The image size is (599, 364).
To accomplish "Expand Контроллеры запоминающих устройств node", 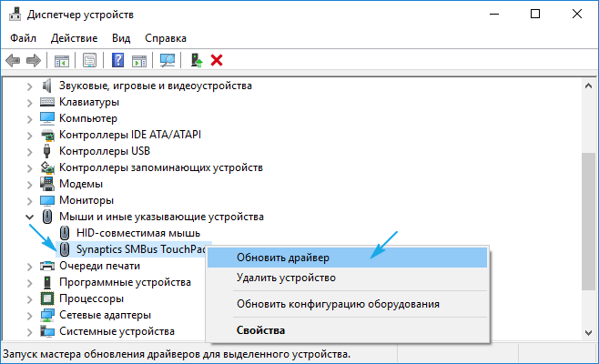I will tap(29, 169).
